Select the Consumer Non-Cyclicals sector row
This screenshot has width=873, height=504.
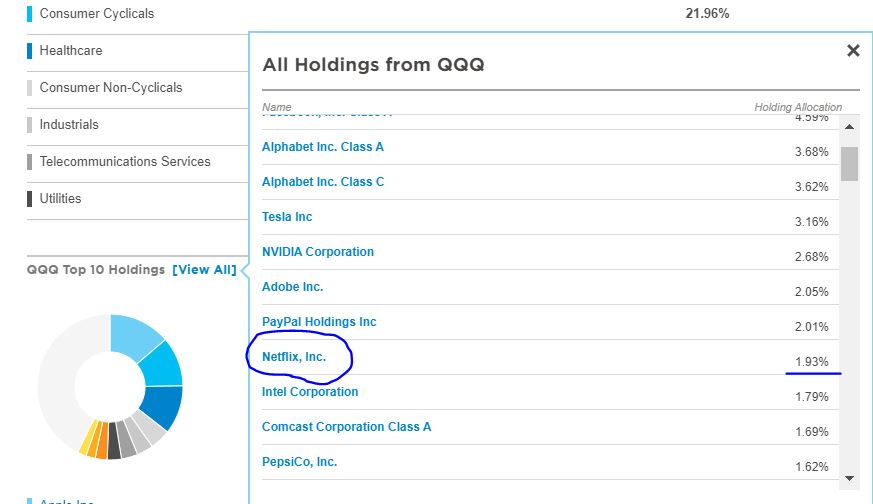click(137, 88)
